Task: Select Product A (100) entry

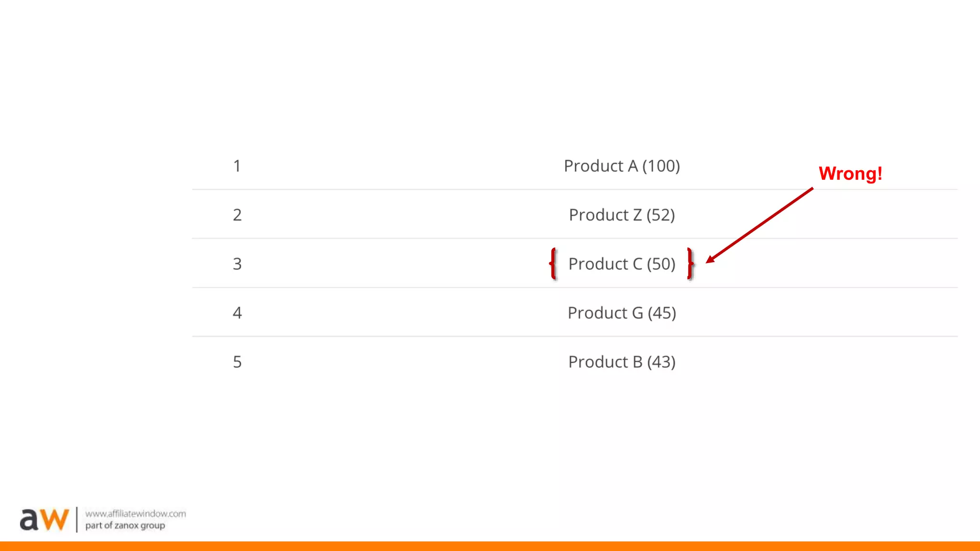Action: (x=622, y=166)
